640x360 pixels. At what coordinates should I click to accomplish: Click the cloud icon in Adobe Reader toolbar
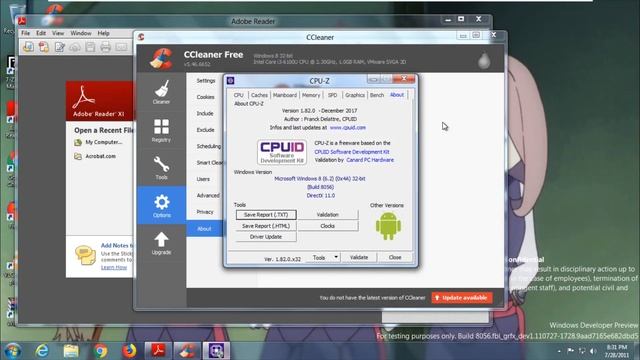(x=75, y=47)
